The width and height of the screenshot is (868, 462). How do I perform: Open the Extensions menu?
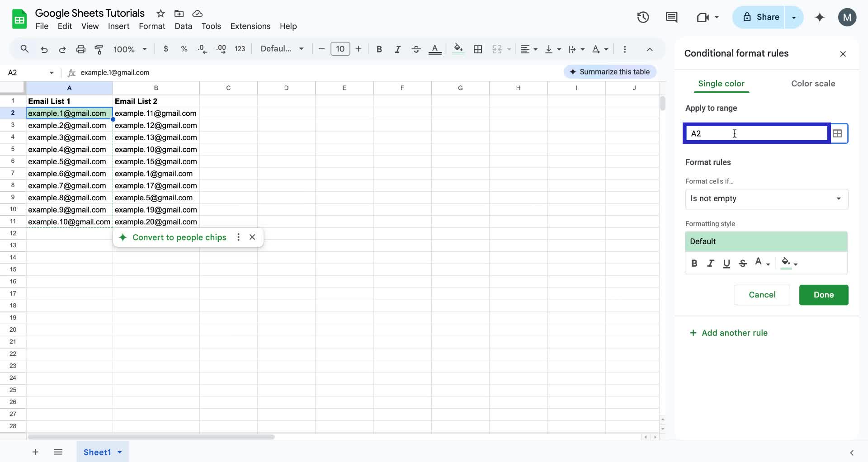click(x=250, y=26)
